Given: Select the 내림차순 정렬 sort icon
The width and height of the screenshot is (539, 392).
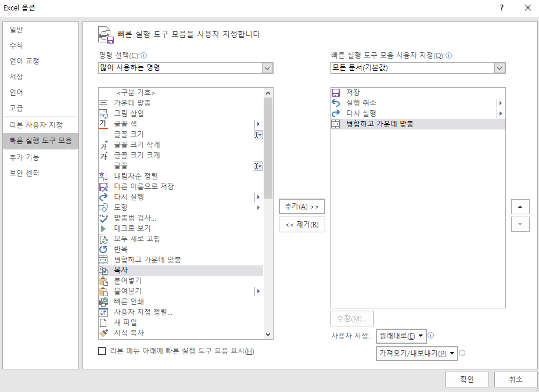Looking at the screenshot, I should pyautogui.click(x=103, y=177).
